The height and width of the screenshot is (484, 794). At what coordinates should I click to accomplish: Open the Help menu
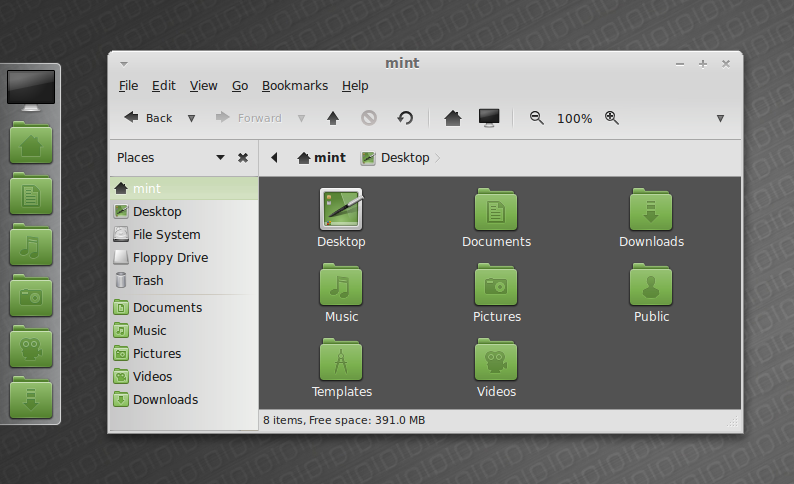click(x=355, y=86)
